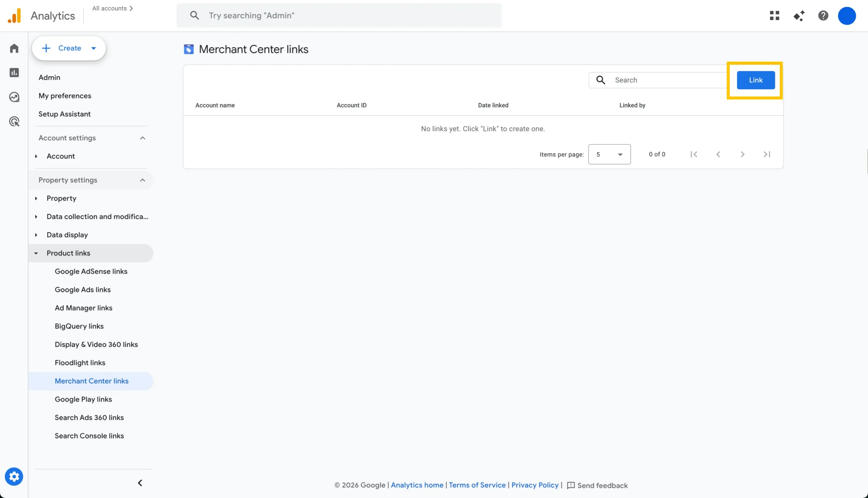Open the Gemini AI sparkle icon
The height and width of the screenshot is (498, 868).
point(799,15)
